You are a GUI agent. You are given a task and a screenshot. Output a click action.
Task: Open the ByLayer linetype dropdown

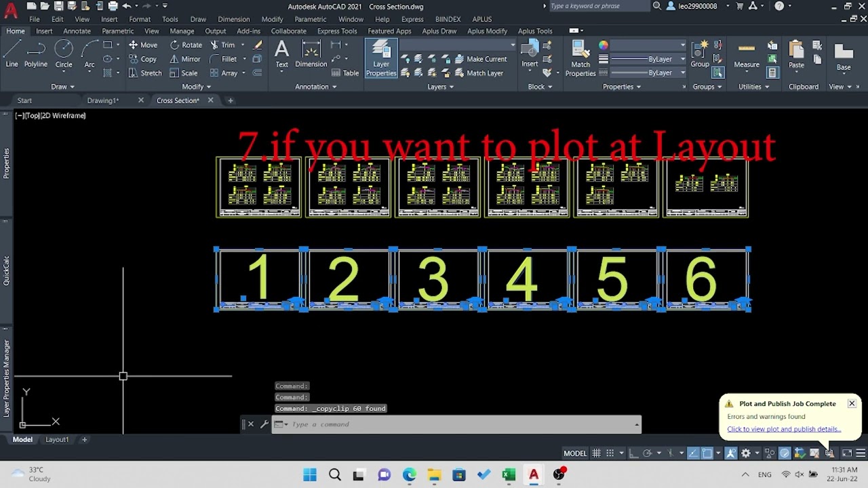(648, 73)
